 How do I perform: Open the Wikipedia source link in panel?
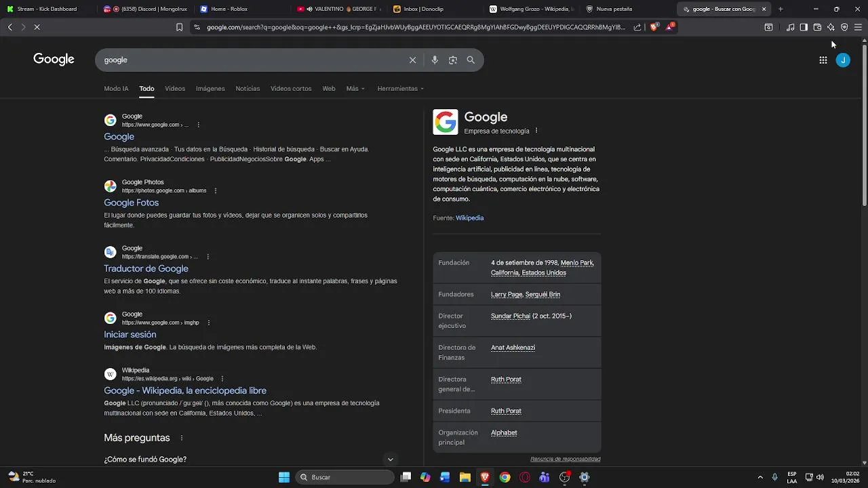pyautogui.click(x=469, y=218)
